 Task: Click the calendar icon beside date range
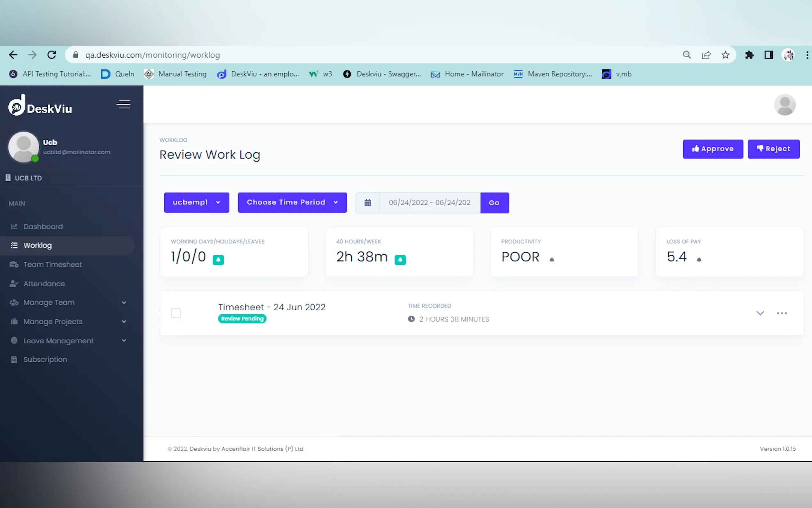[368, 202]
